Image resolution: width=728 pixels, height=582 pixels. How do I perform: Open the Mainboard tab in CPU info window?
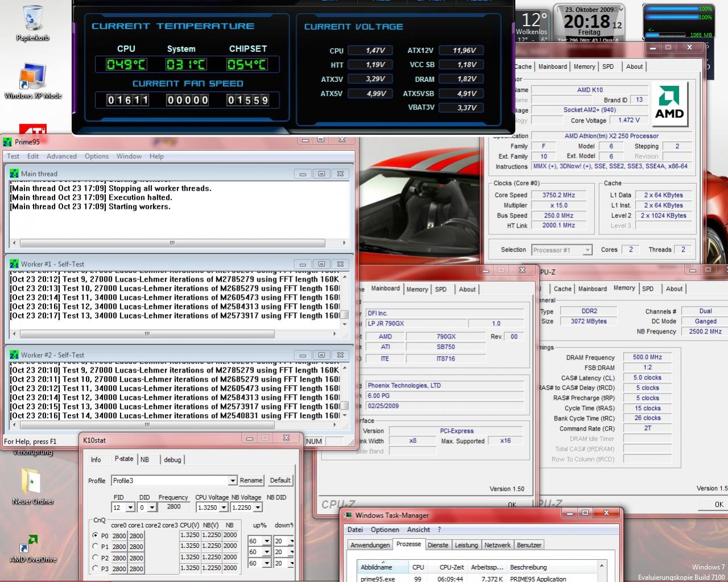pyautogui.click(x=552, y=67)
